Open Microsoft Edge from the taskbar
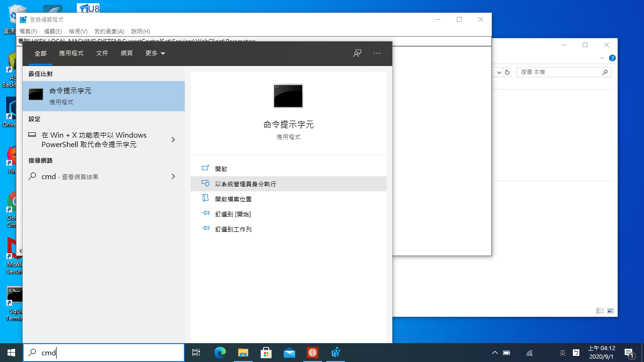 click(220, 352)
